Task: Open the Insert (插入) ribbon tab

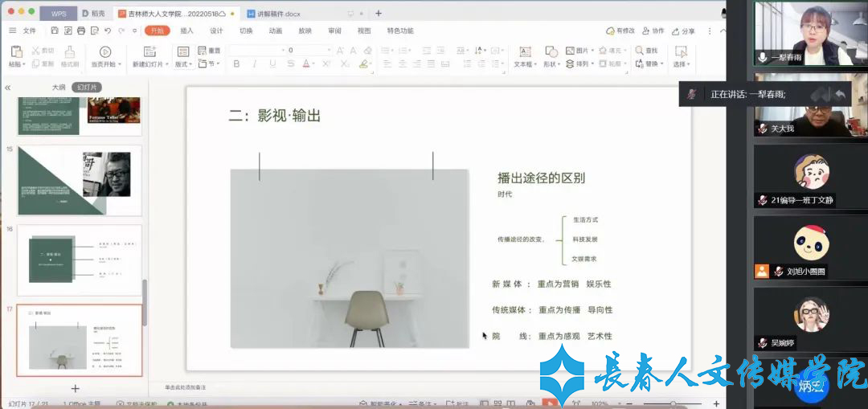Action: pyautogui.click(x=186, y=31)
